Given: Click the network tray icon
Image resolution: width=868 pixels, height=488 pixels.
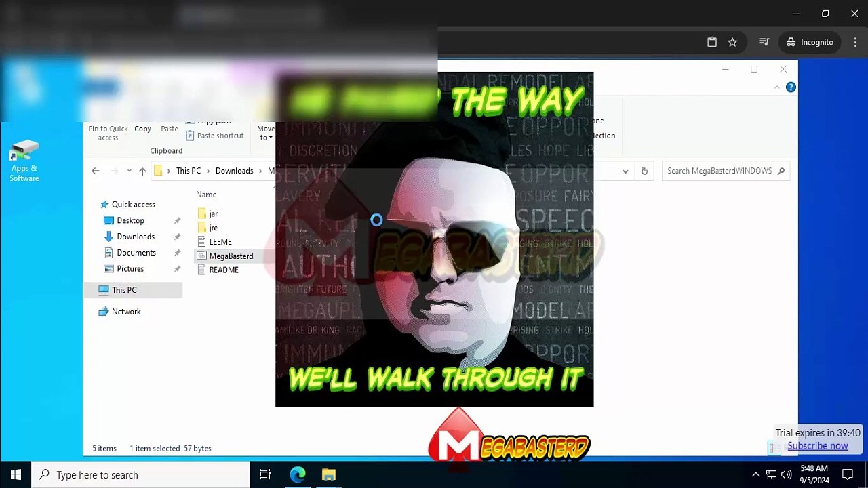Looking at the screenshot, I should click(x=772, y=475).
